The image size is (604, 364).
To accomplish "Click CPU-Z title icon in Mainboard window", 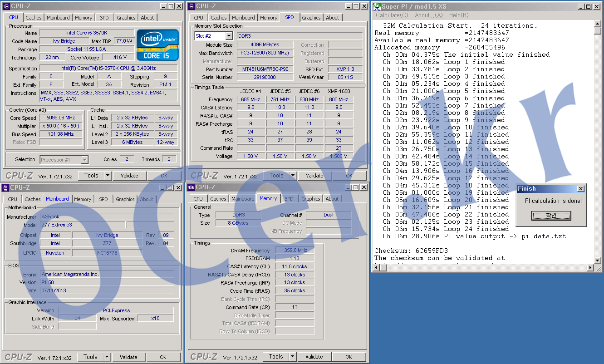I will click(5, 187).
